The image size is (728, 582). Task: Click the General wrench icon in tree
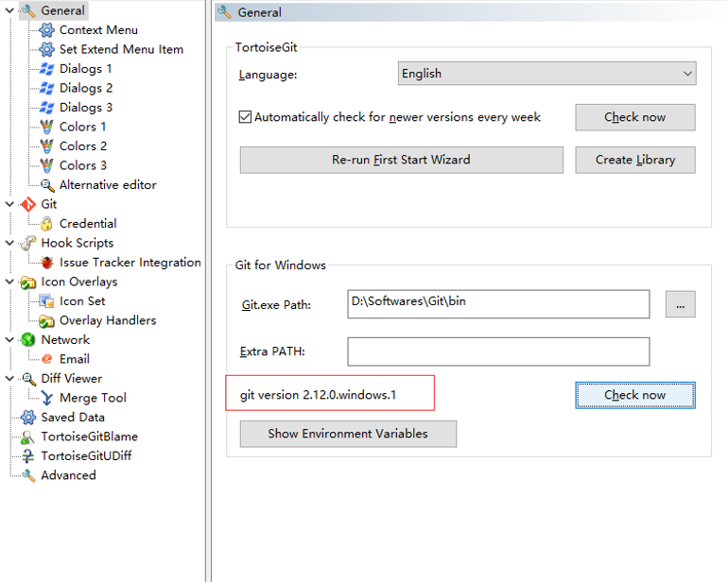pyautogui.click(x=28, y=10)
